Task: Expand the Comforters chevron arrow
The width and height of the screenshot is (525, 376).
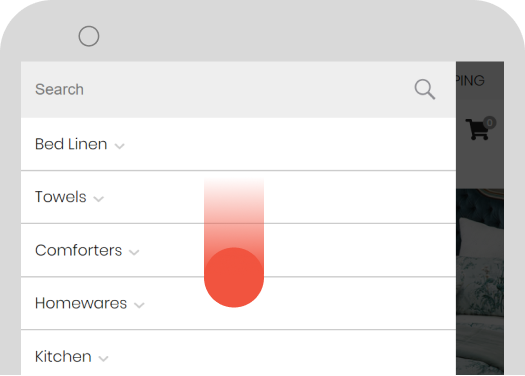Action: pos(134,252)
